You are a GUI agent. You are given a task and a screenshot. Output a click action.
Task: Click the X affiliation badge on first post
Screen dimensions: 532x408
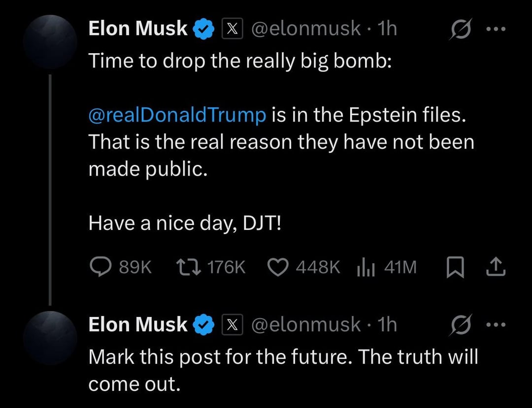[x=233, y=30]
